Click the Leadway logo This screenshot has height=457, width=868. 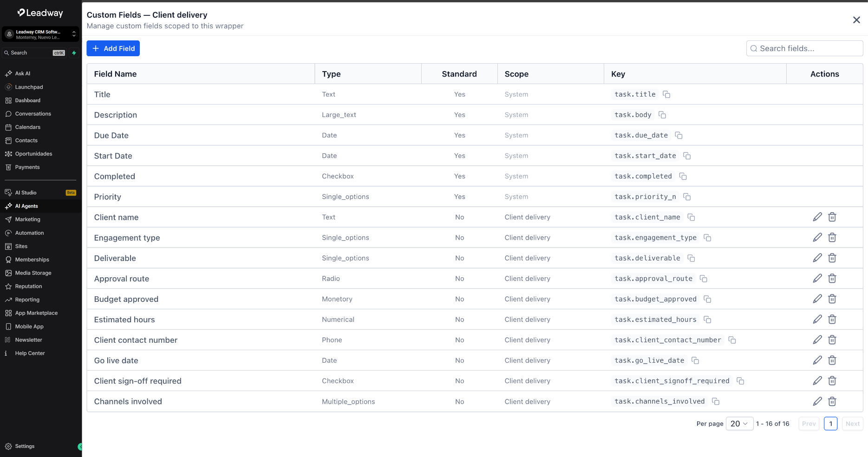[40, 13]
